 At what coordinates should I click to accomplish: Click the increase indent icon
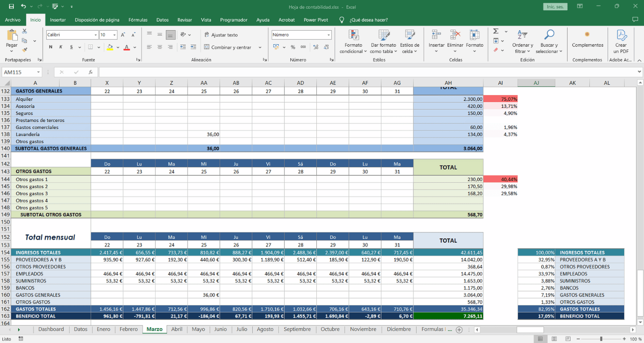click(193, 47)
